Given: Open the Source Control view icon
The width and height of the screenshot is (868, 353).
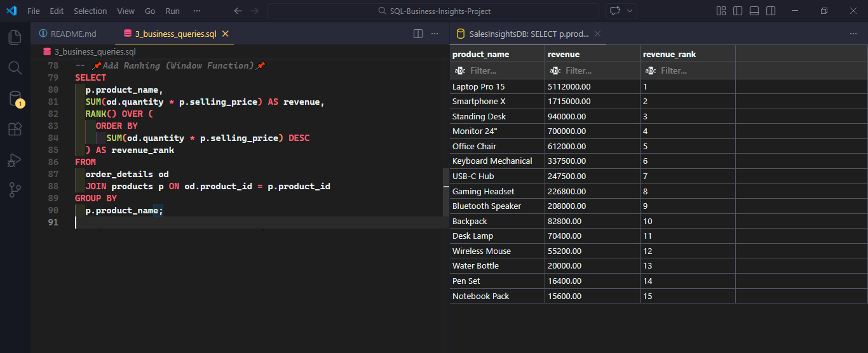Looking at the screenshot, I should point(15,190).
